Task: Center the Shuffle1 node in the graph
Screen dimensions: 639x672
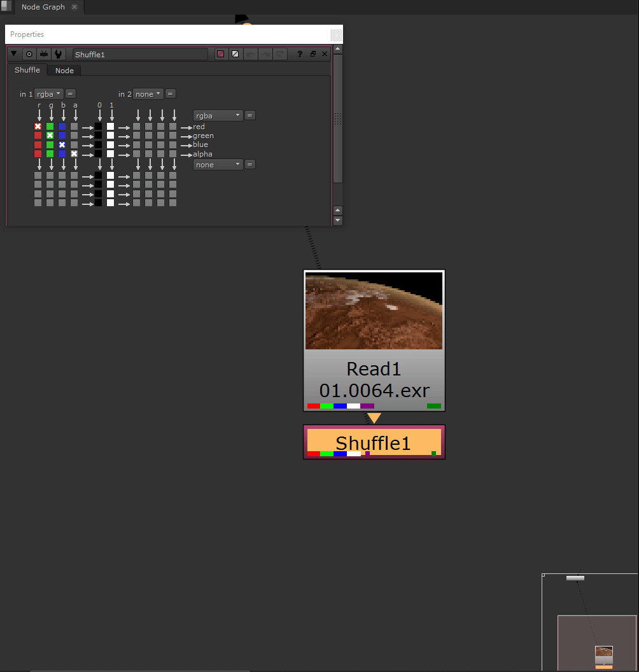Action: (x=29, y=54)
